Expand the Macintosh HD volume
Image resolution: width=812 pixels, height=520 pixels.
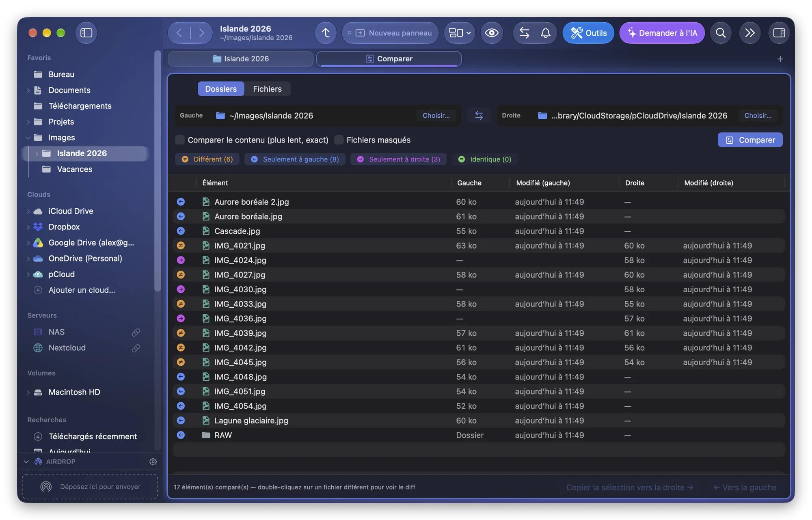(x=28, y=393)
